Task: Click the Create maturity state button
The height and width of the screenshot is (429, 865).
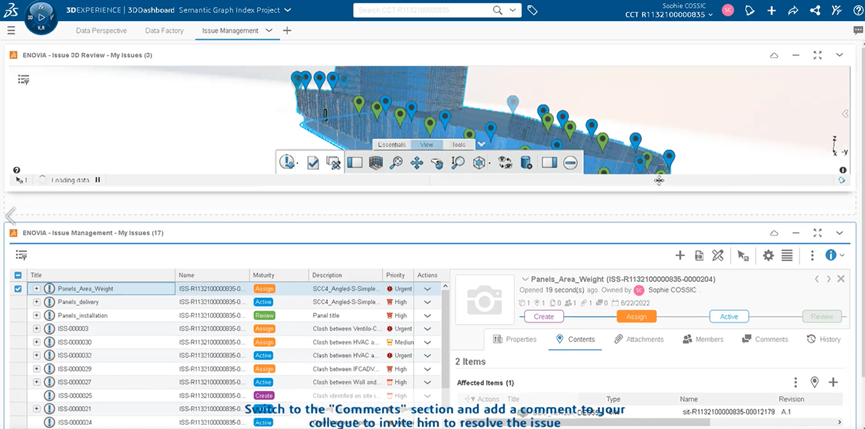Action: coord(544,317)
